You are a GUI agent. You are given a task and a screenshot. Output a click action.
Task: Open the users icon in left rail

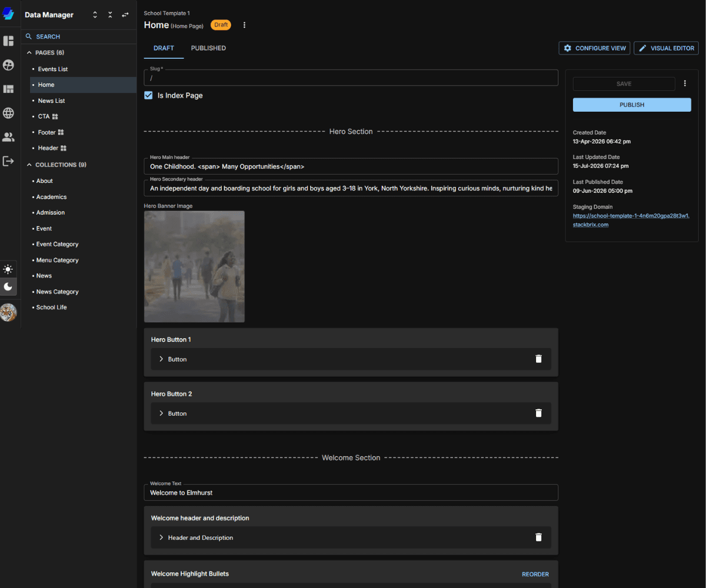click(8, 137)
